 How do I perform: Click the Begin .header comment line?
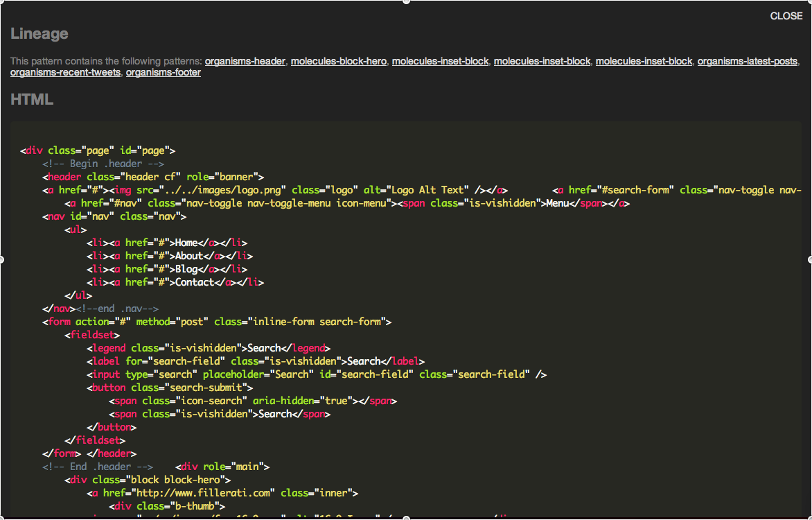point(103,164)
